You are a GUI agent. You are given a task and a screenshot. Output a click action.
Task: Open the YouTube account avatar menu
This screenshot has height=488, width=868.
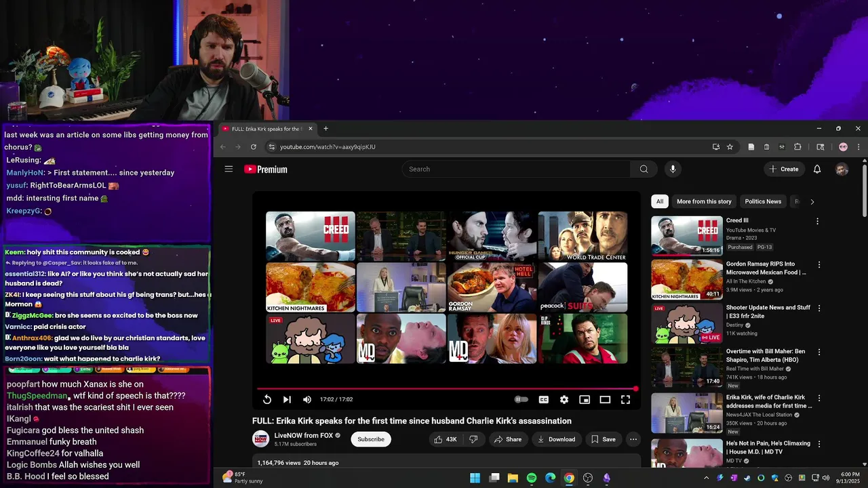(x=842, y=169)
